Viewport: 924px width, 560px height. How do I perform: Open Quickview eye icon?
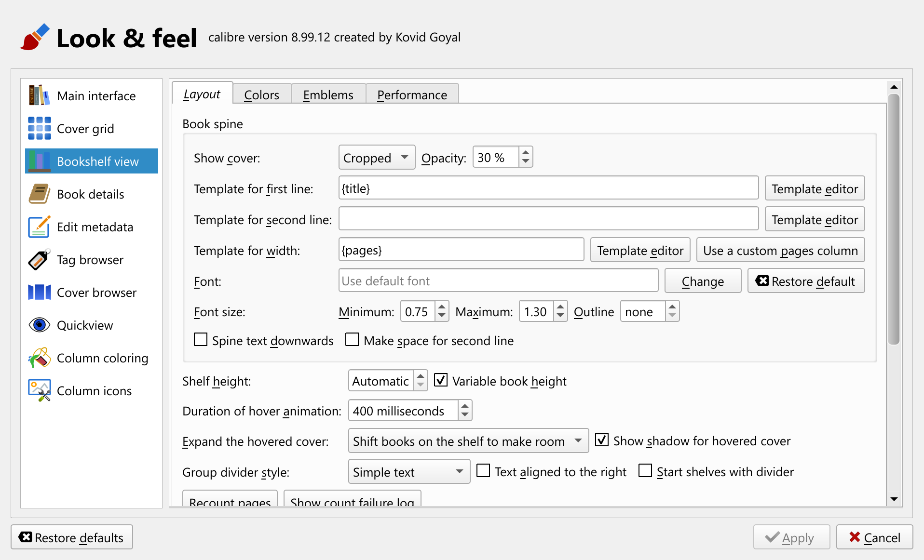39,325
